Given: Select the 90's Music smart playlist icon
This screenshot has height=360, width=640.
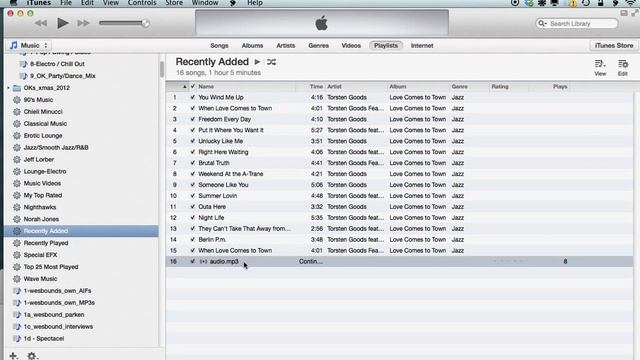Looking at the screenshot, I should (17, 100).
